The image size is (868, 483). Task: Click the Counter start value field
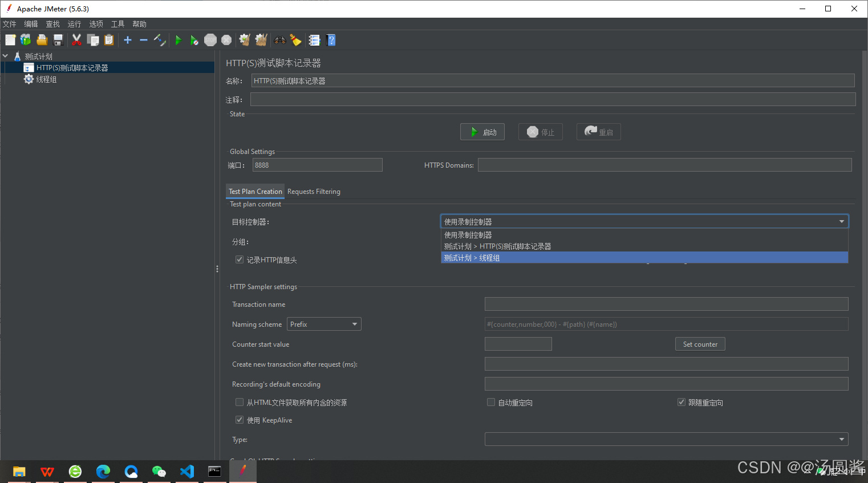(x=518, y=344)
